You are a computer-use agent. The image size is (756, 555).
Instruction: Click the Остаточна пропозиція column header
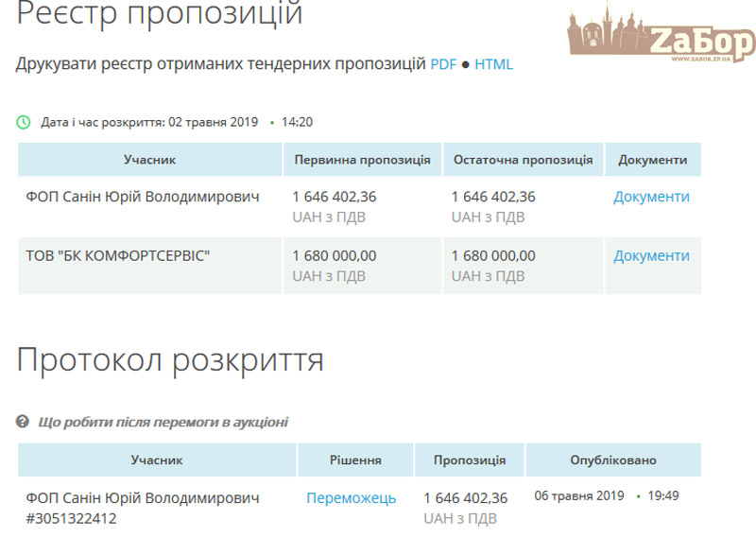[x=523, y=160]
